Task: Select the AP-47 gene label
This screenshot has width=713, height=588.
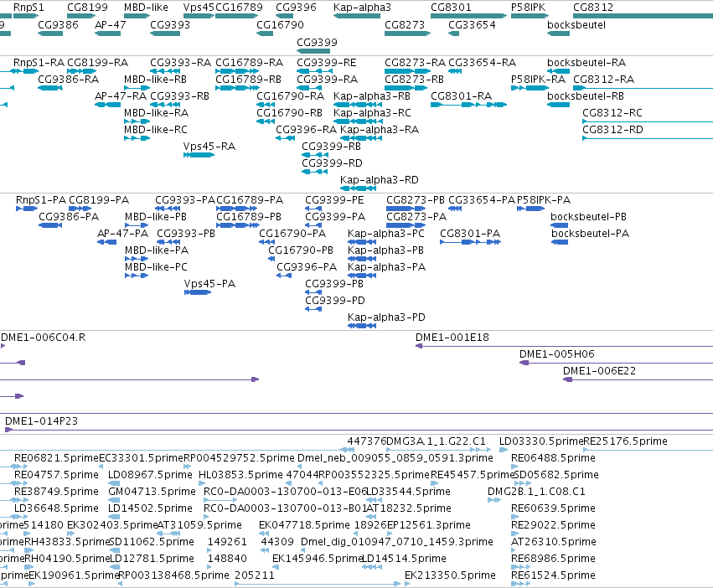Action: click(110, 24)
